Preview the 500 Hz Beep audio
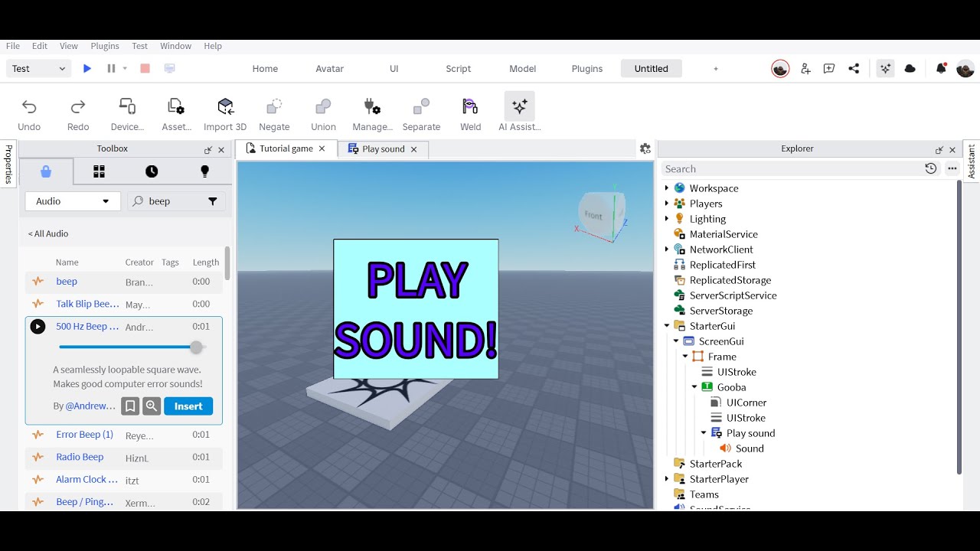 click(x=38, y=327)
